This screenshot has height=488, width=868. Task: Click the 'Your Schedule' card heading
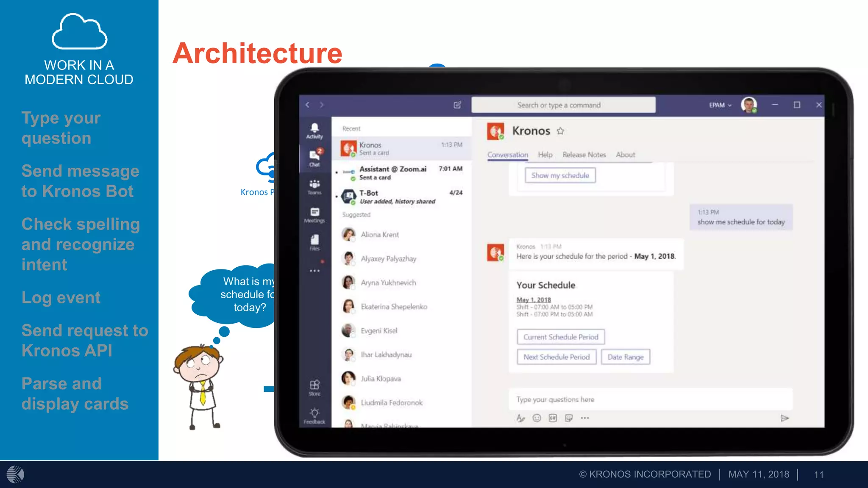[545, 285]
